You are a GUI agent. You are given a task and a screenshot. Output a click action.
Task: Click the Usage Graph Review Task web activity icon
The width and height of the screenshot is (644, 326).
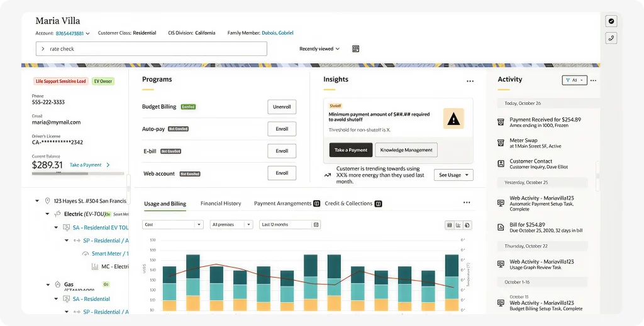pyautogui.click(x=501, y=264)
